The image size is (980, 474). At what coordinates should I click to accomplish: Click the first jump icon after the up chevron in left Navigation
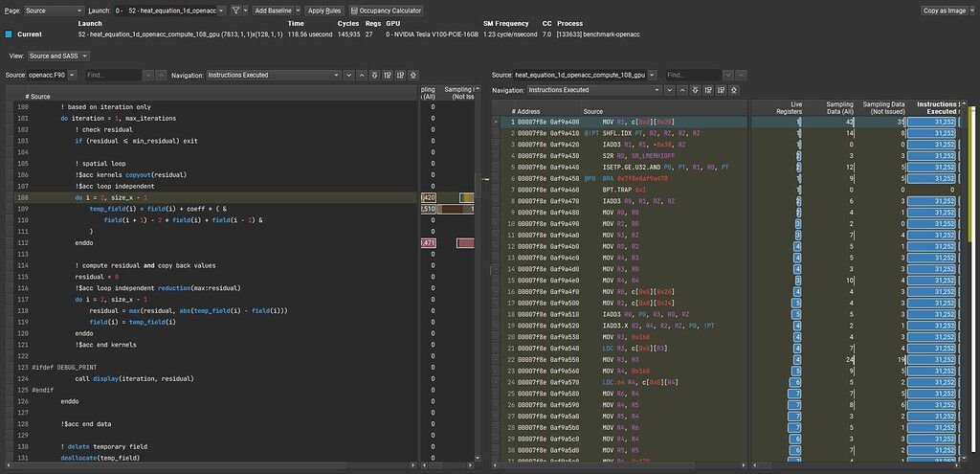pyautogui.click(x=374, y=75)
